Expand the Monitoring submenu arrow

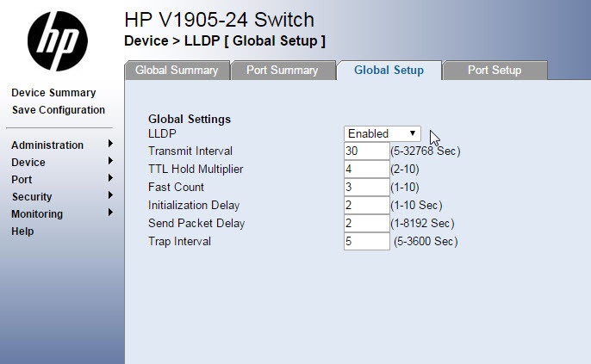pyautogui.click(x=110, y=213)
